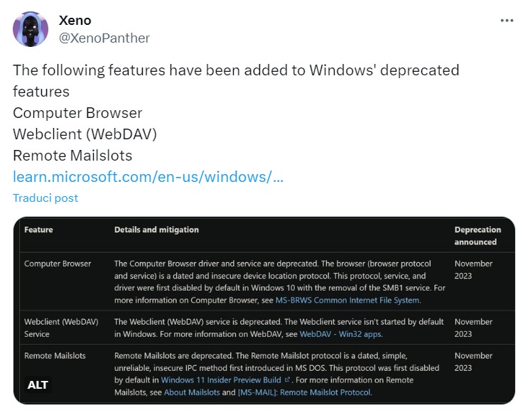530x420 pixels.
Task: Select the Webclient (WebDAV) Service row label
Action: (x=60, y=328)
